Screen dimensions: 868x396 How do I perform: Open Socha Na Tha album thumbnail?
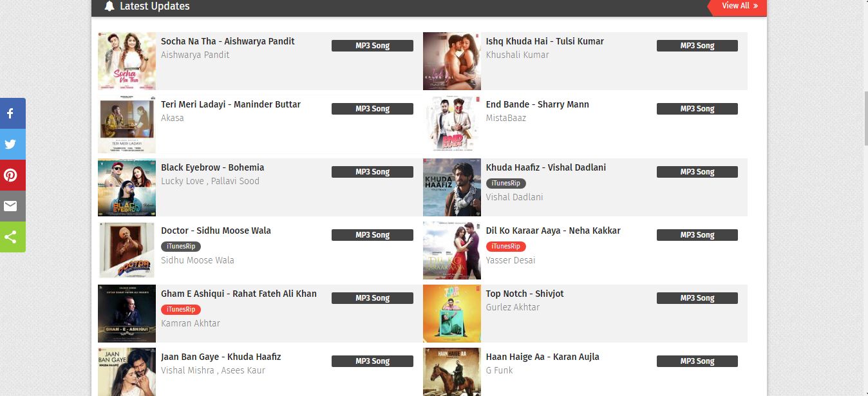(127, 61)
